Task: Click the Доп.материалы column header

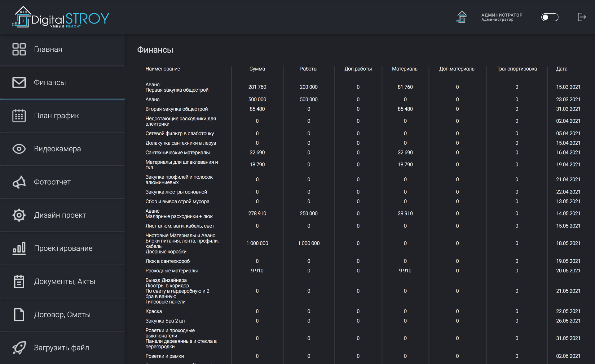Action: tap(457, 69)
